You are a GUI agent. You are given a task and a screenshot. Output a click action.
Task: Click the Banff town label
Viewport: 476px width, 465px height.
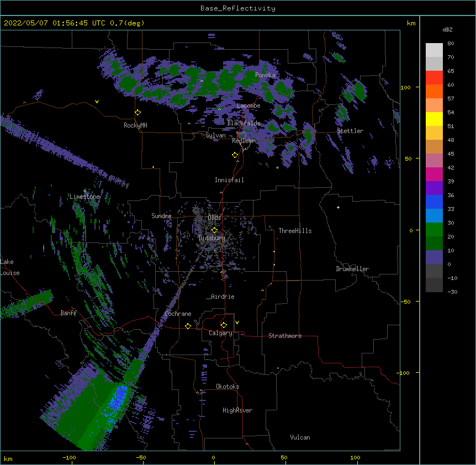point(68,313)
